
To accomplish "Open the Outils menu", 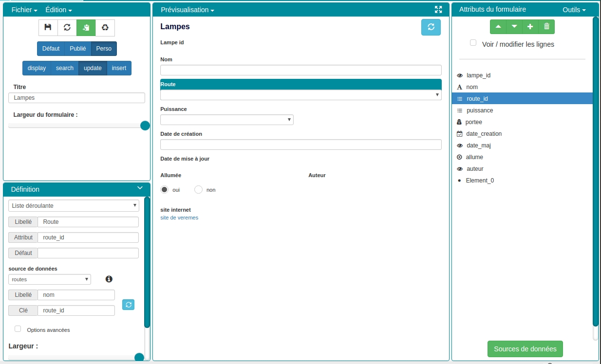I will 574,10.
